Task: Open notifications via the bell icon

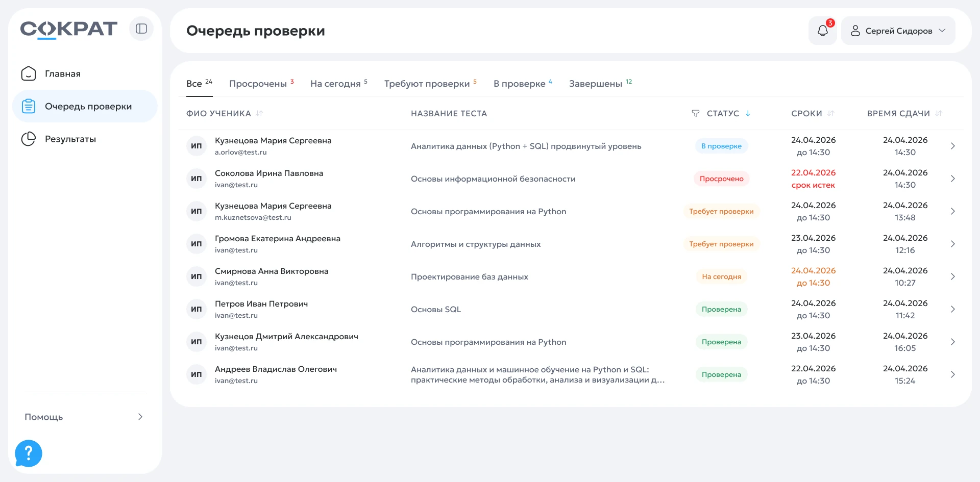Action: click(x=822, y=31)
